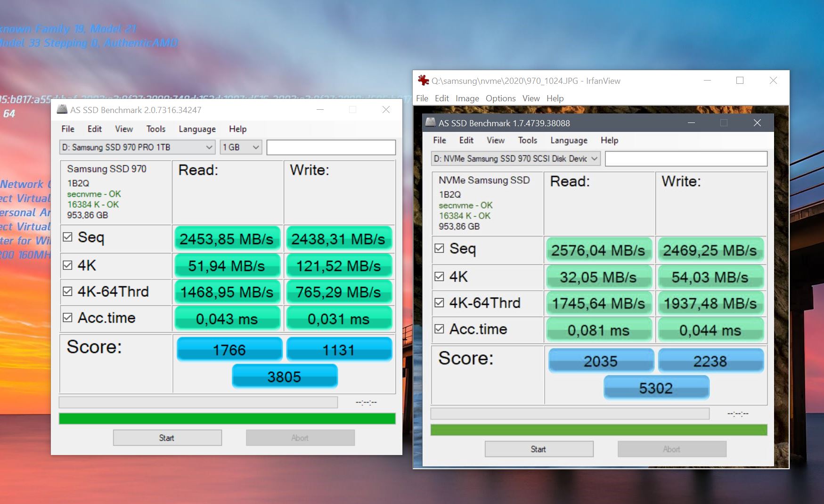Open IrfanView Help menu
Screen dimensions: 824x504
555,98
